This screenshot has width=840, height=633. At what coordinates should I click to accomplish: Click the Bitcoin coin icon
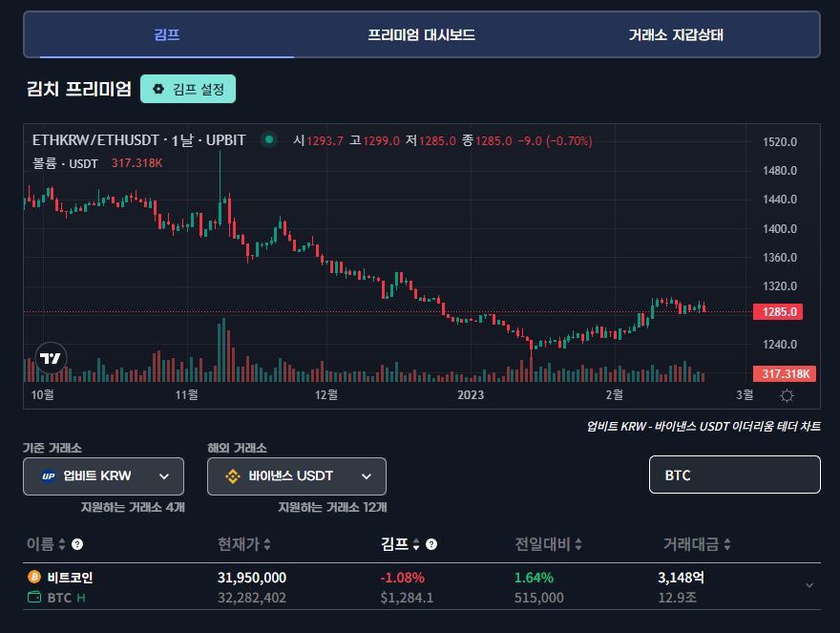(x=34, y=577)
